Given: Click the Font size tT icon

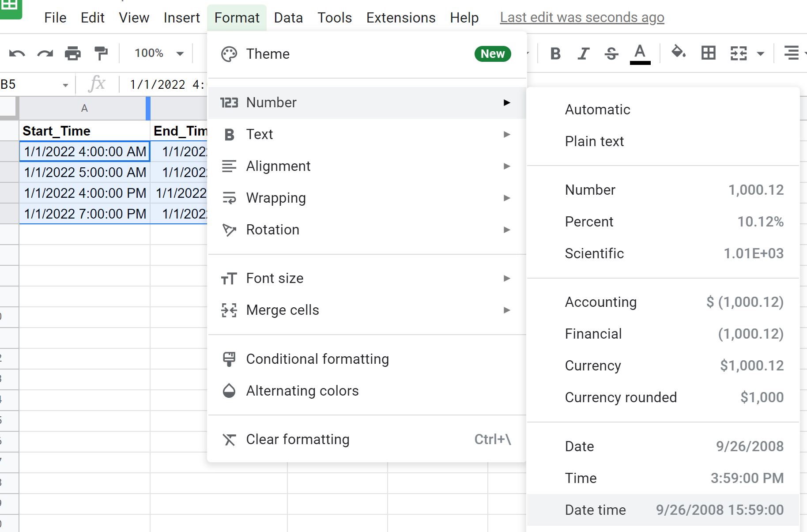Looking at the screenshot, I should [x=229, y=279].
